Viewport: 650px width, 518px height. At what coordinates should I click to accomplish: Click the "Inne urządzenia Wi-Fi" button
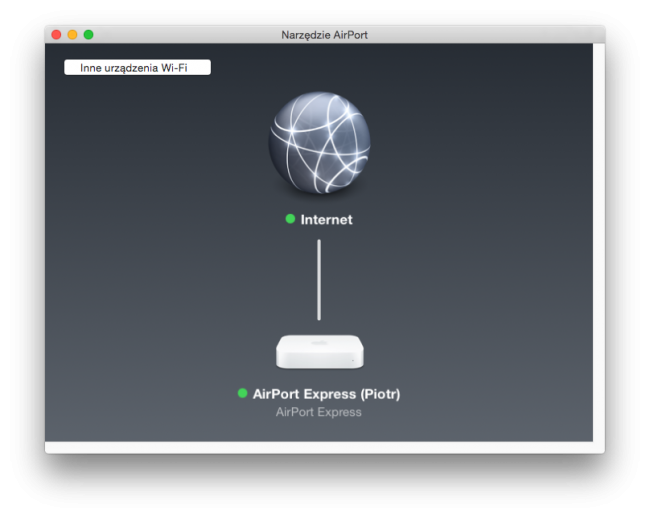[137, 68]
